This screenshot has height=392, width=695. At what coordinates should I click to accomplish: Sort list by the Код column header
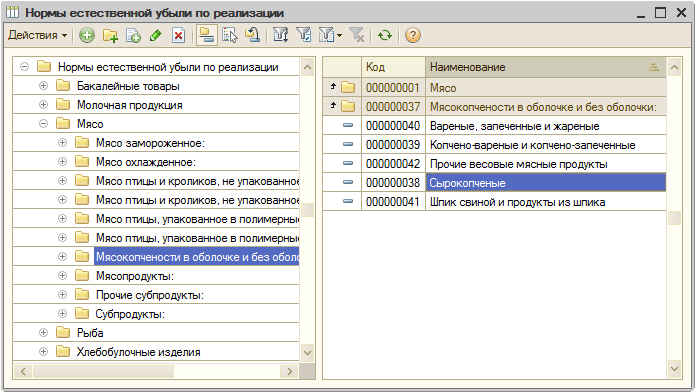tap(393, 67)
